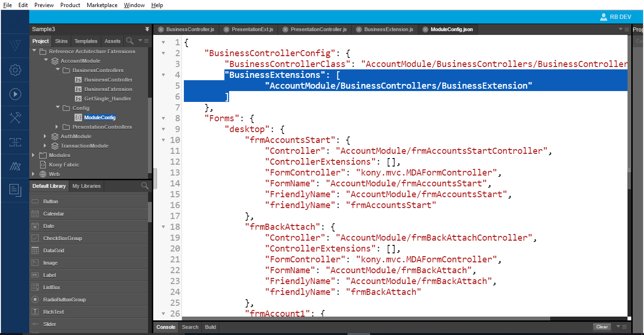Screen dimensions: 644x335
Task: Select the Slider widget in the library
Action: (x=89, y=324)
